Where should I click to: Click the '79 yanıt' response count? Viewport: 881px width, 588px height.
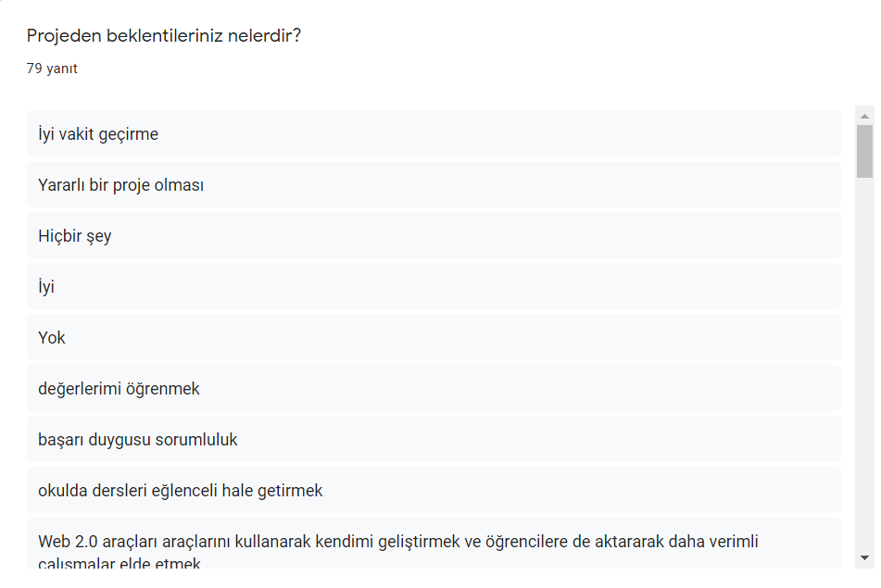tap(52, 69)
